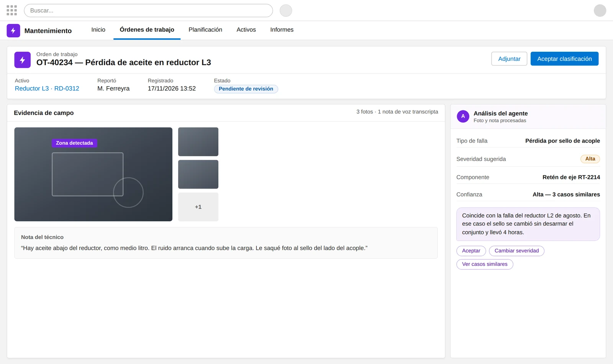Click the technician note transcription text

pyautogui.click(x=194, y=248)
